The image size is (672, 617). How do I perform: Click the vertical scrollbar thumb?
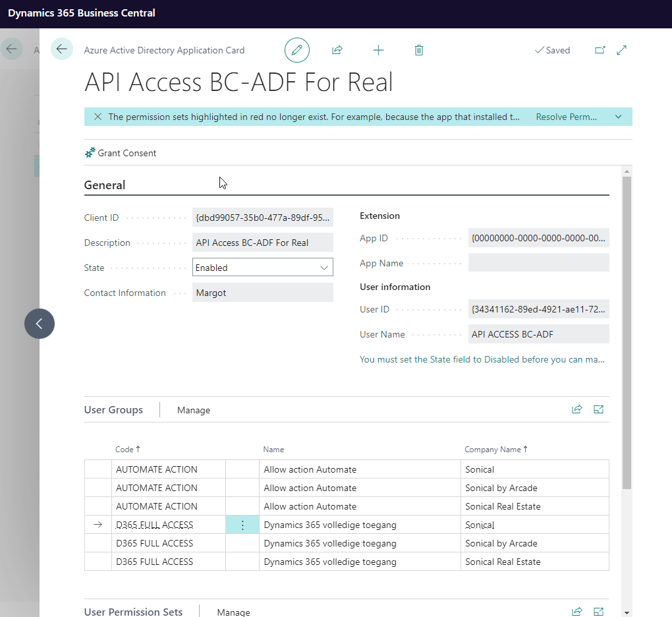[x=627, y=333]
